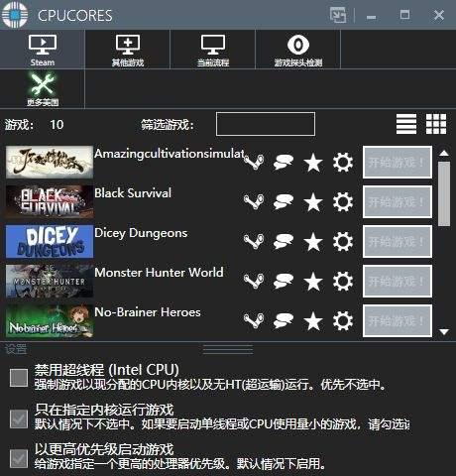This screenshot has height=476, width=456.
Task: Star the Amazingcultivationsimulator game
Action: [x=313, y=162]
